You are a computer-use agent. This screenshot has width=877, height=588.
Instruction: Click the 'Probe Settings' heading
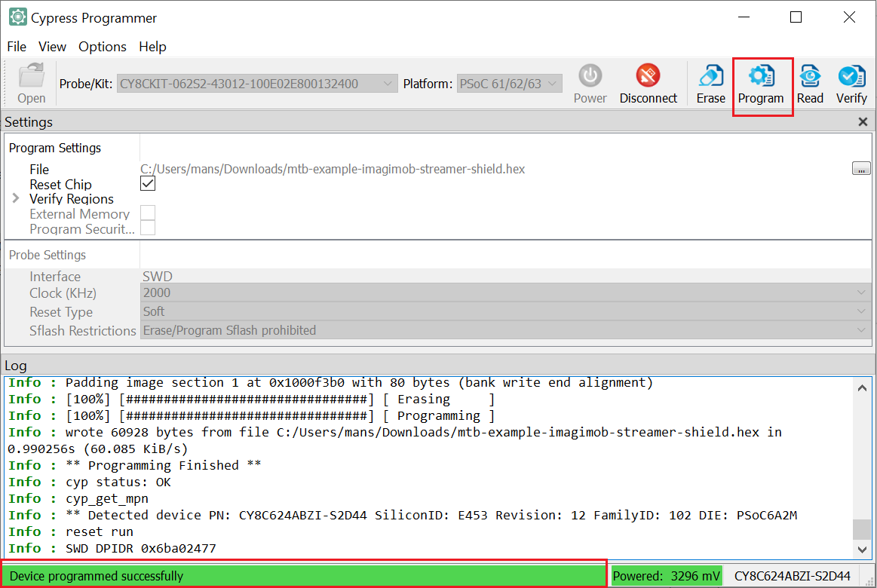48,255
